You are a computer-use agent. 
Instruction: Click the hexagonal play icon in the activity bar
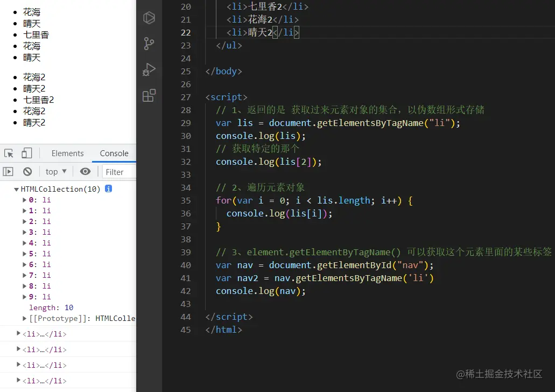pyautogui.click(x=149, y=18)
